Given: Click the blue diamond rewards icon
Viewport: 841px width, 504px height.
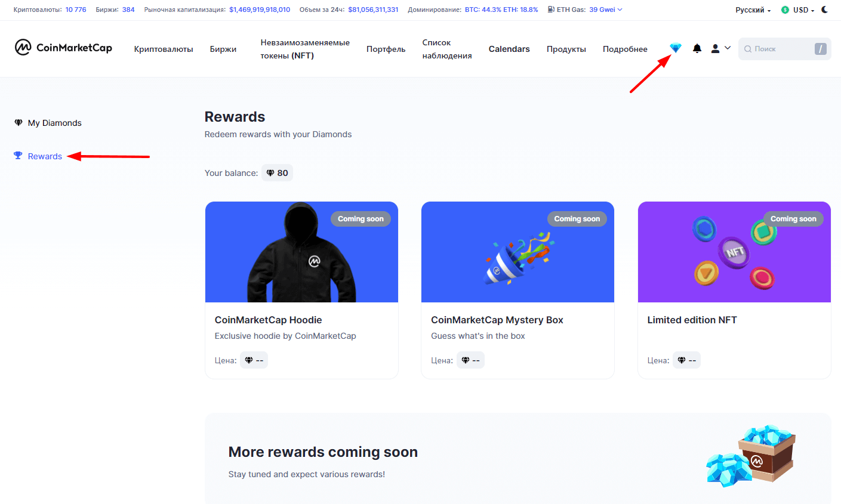Looking at the screenshot, I should [x=675, y=48].
